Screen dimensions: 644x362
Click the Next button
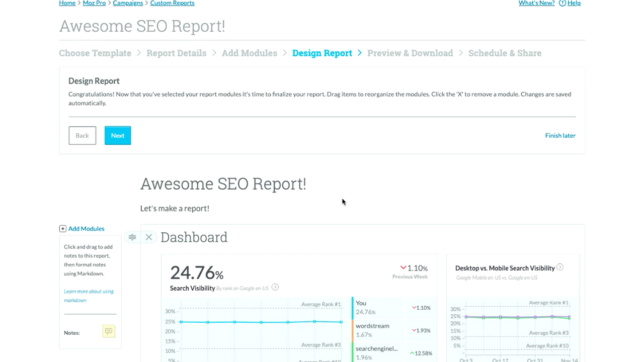coord(118,136)
